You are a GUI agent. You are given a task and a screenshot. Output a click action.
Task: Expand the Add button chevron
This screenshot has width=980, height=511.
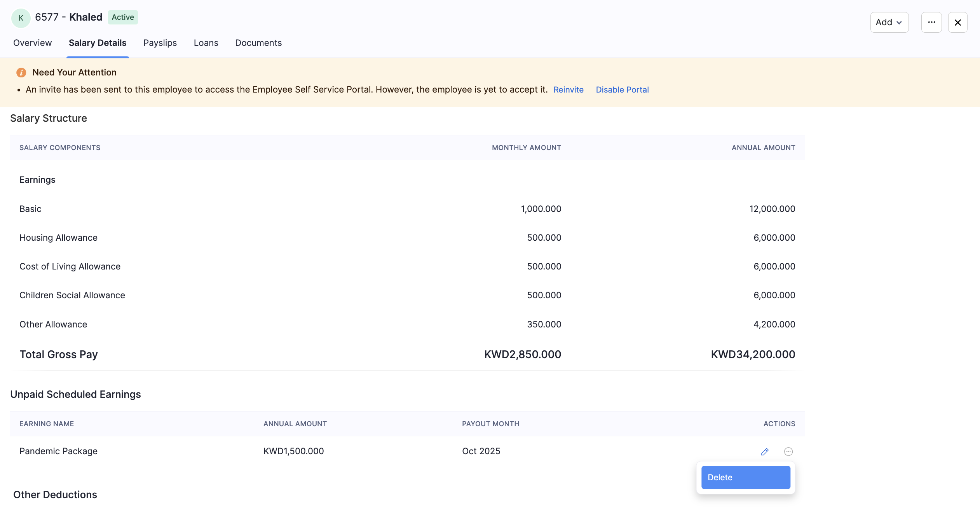pyautogui.click(x=900, y=23)
